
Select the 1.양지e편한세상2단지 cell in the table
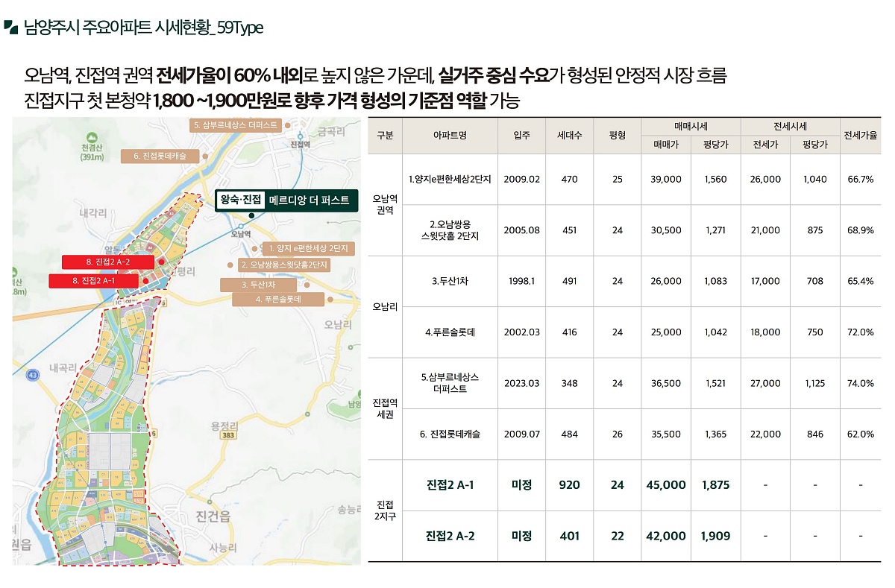click(x=450, y=180)
